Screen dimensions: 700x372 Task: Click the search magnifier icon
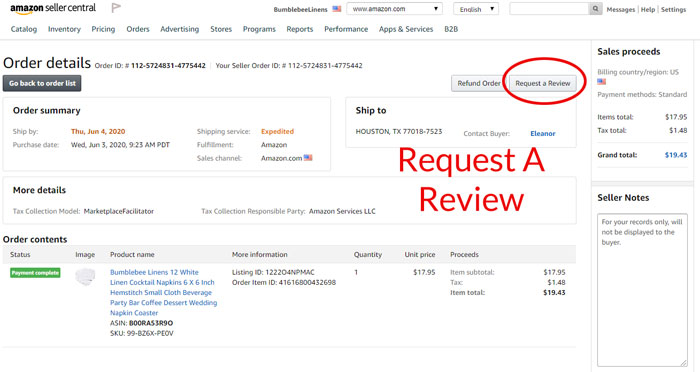pos(596,8)
